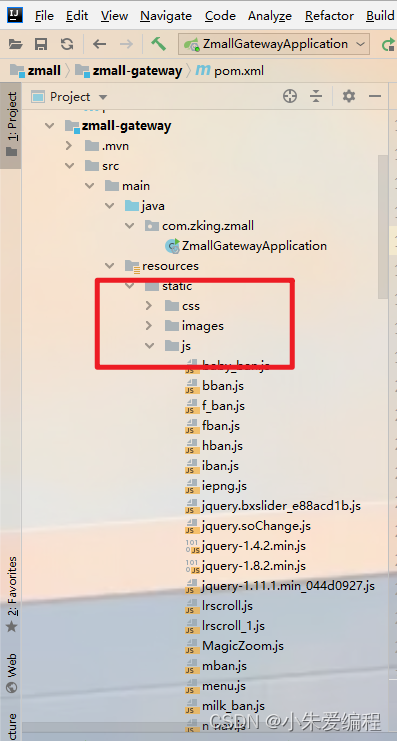Select the static folder

point(168,286)
